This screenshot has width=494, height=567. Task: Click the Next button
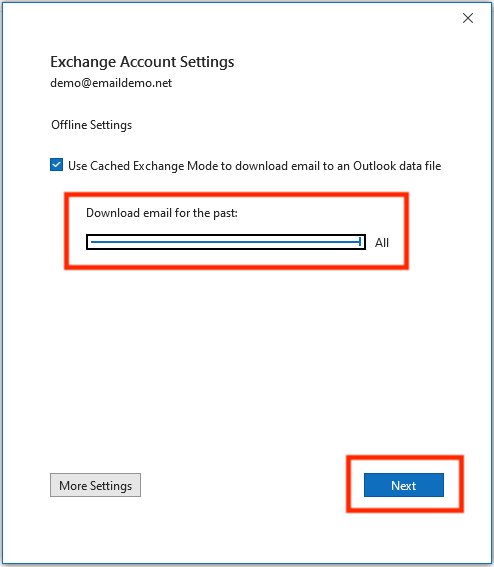point(404,485)
